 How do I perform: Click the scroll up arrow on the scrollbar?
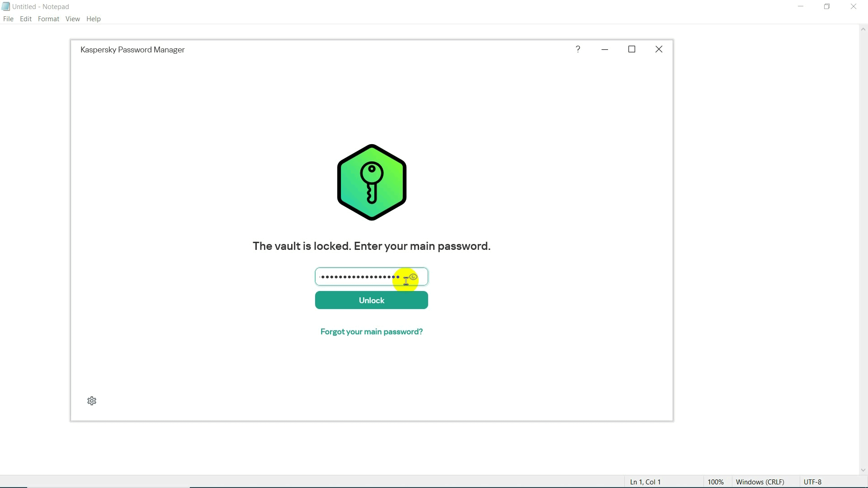tap(863, 29)
